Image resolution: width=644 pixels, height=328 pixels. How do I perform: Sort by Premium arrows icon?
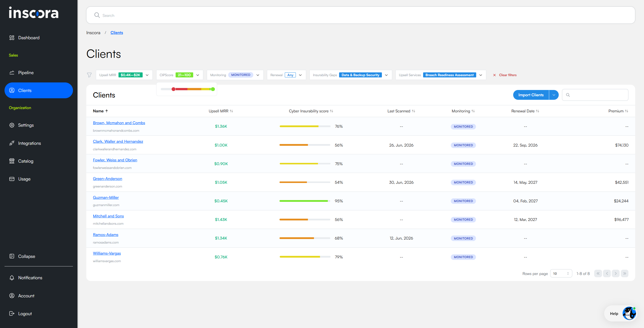click(627, 111)
